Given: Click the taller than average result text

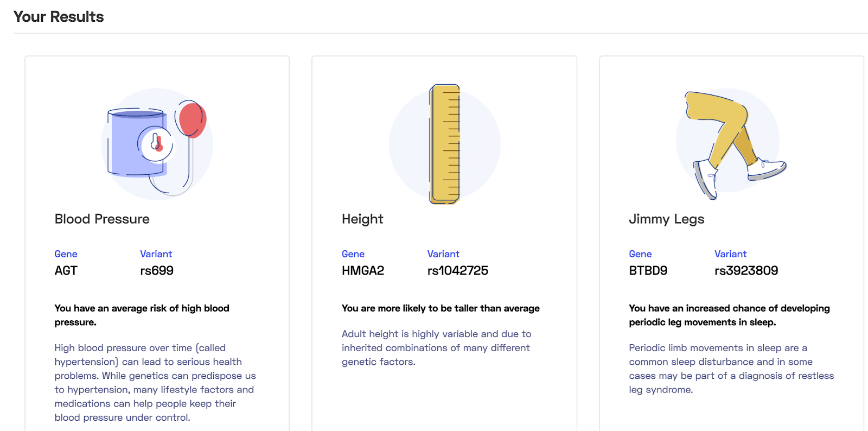Looking at the screenshot, I should pos(441,308).
